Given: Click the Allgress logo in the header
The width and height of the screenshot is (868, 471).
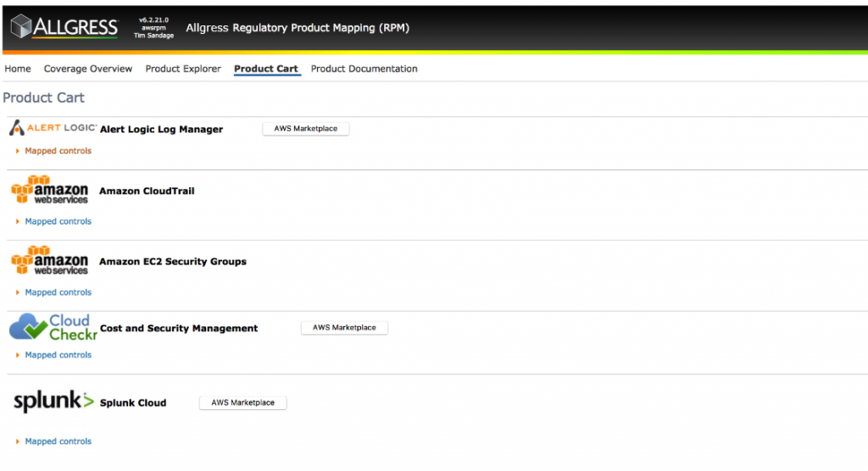Looking at the screenshot, I should [64, 26].
